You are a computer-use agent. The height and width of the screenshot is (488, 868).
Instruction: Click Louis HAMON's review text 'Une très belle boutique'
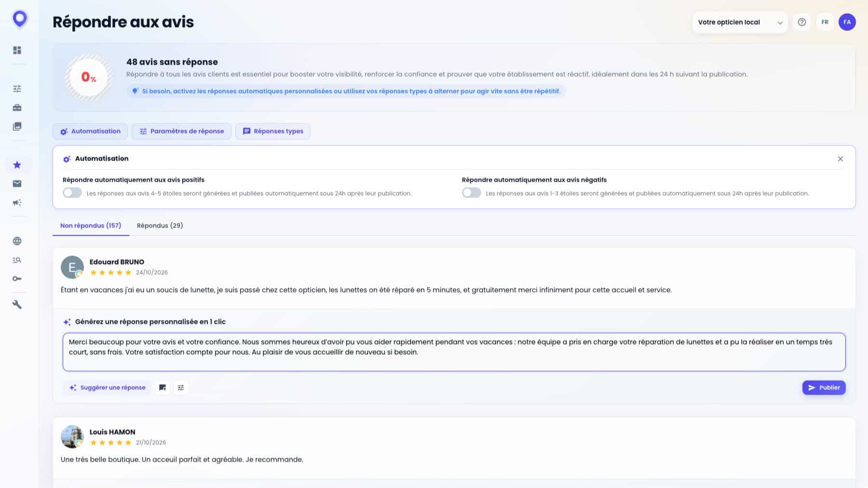tap(182, 460)
